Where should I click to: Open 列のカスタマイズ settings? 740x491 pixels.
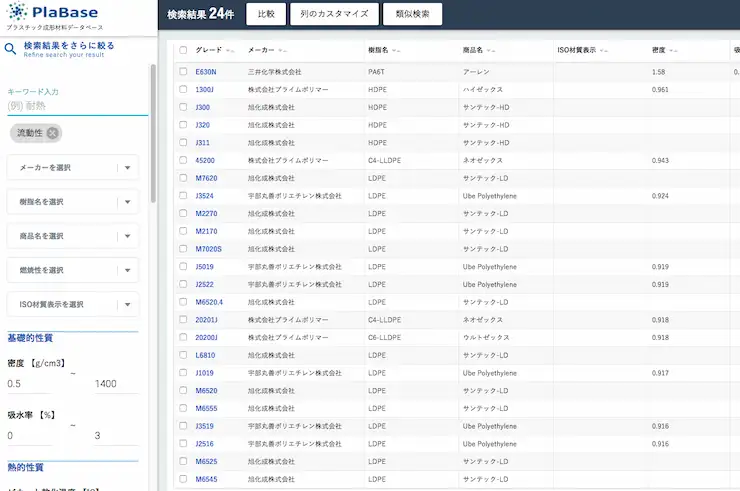(x=334, y=14)
